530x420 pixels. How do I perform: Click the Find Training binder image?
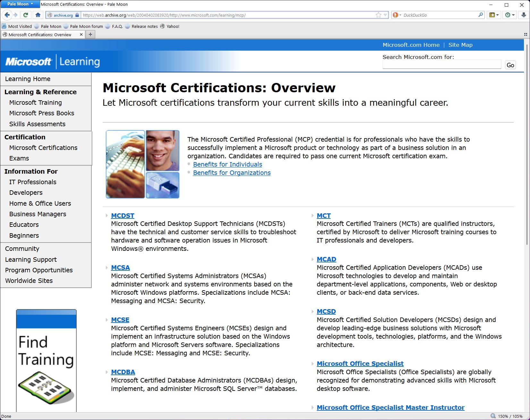coord(46,388)
